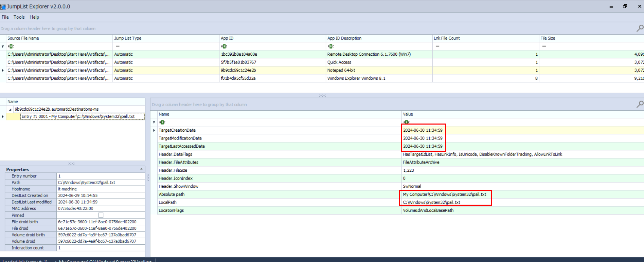
Task: Select Entry 0001 ipall.txt tree item
Action: (x=78, y=116)
